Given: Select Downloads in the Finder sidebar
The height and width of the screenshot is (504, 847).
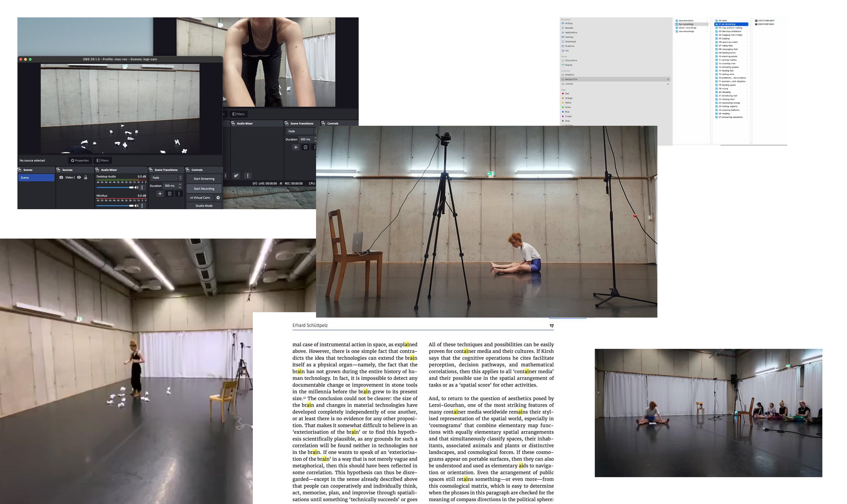Looking at the screenshot, I should pos(570,41).
